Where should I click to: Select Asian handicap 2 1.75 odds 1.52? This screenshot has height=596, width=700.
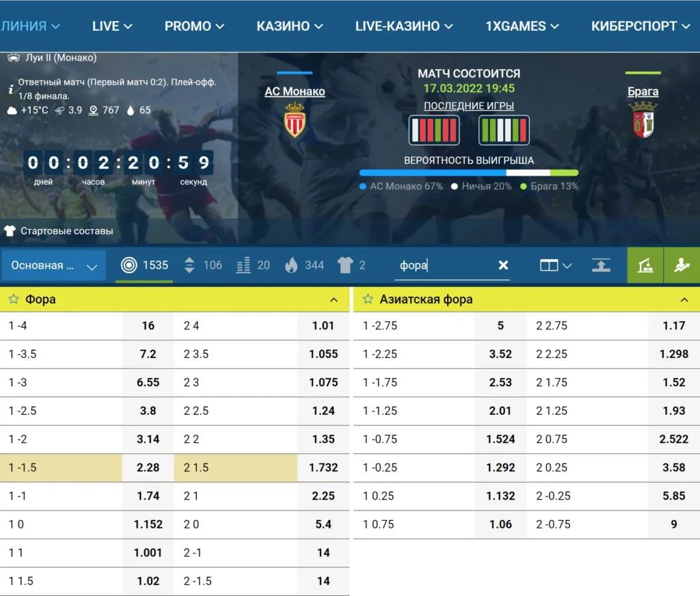pos(673,383)
